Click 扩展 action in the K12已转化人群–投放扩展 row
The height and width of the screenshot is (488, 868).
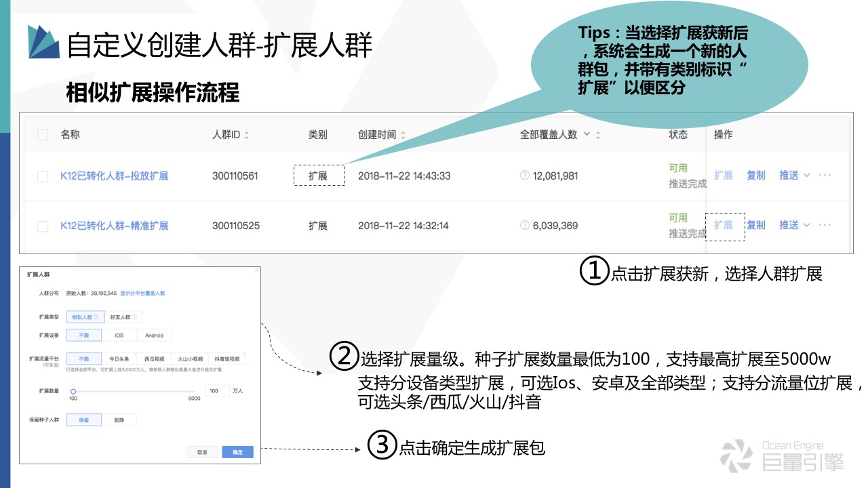click(724, 175)
